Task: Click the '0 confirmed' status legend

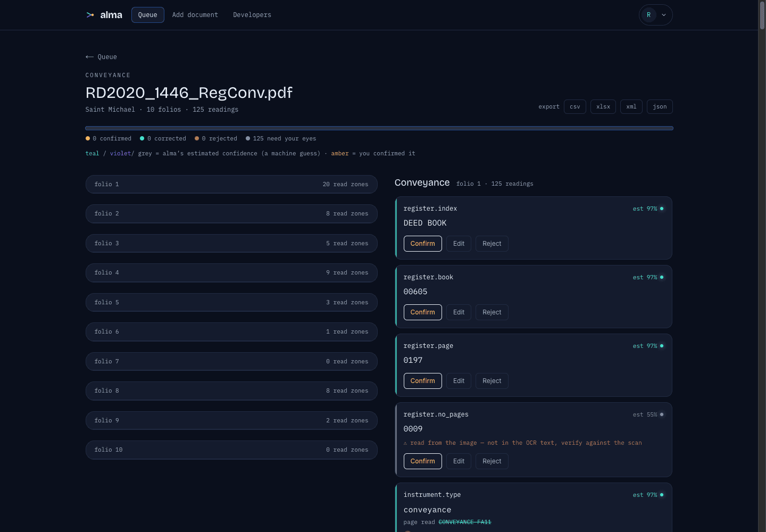Action: pos(109,138)
